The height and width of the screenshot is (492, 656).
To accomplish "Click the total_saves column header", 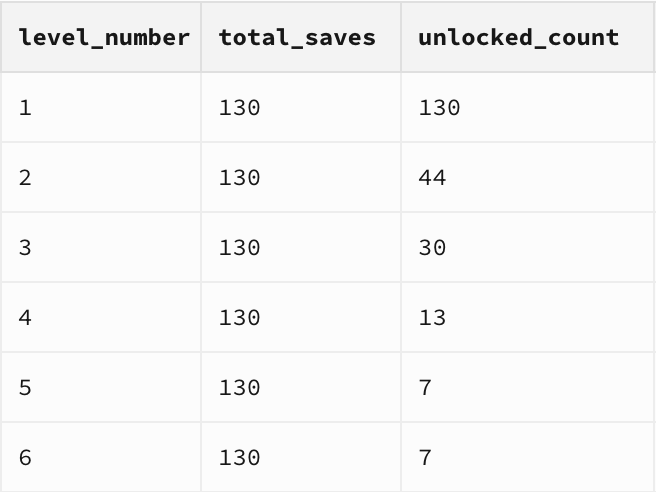I will click(301, 37).
